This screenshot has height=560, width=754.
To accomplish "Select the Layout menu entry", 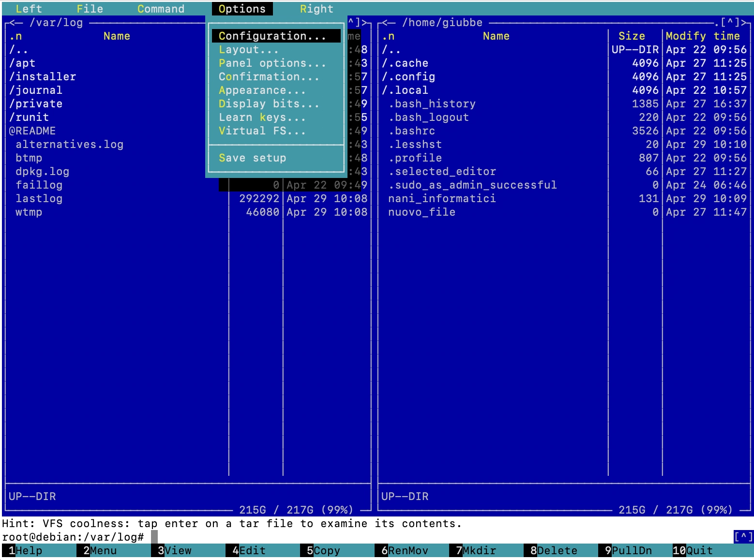I will pos(248,50).
